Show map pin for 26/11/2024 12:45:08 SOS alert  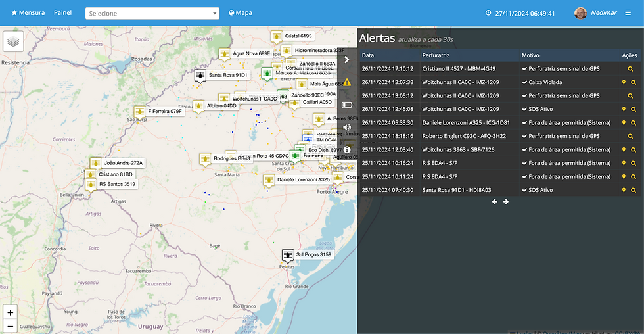(x=624, y=109)
